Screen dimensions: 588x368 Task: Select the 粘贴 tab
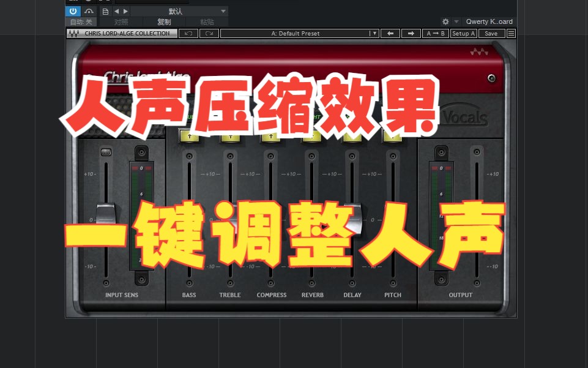[x=207, y=21]
